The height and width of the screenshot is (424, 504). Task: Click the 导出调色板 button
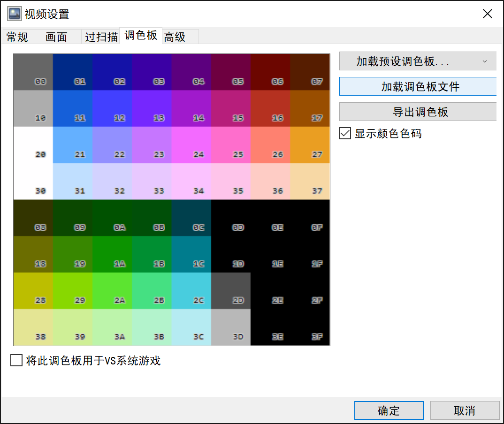pos(418,112)
